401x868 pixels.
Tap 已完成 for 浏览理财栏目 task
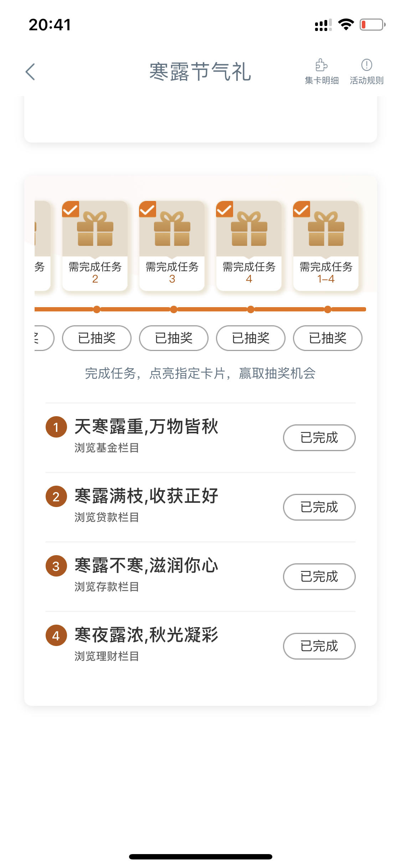click(x=319, y=646)
